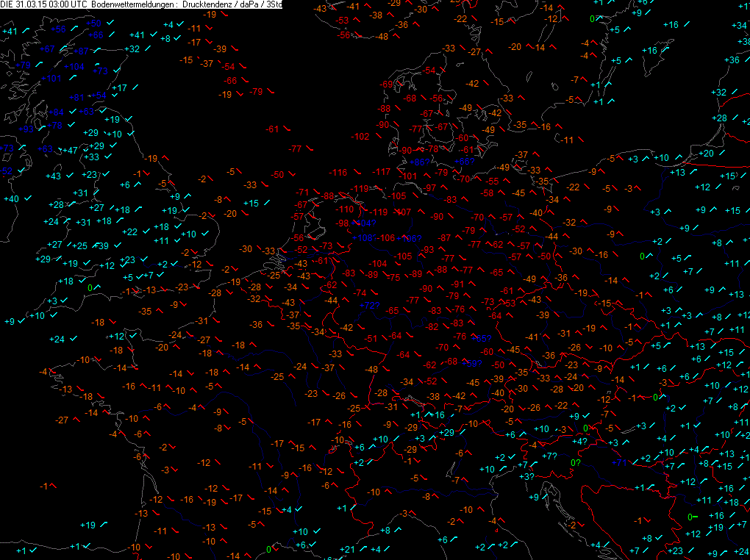Click the green 0? station value

576,463
